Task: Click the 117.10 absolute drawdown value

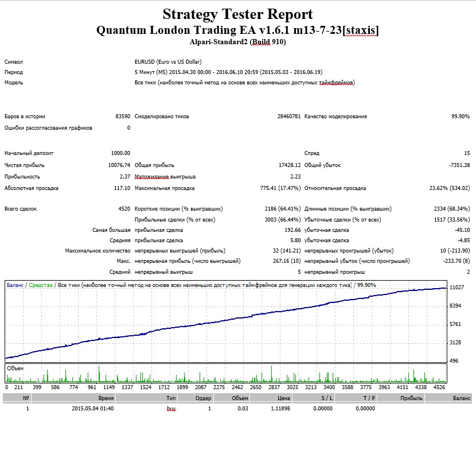Action: coord(122,188)
